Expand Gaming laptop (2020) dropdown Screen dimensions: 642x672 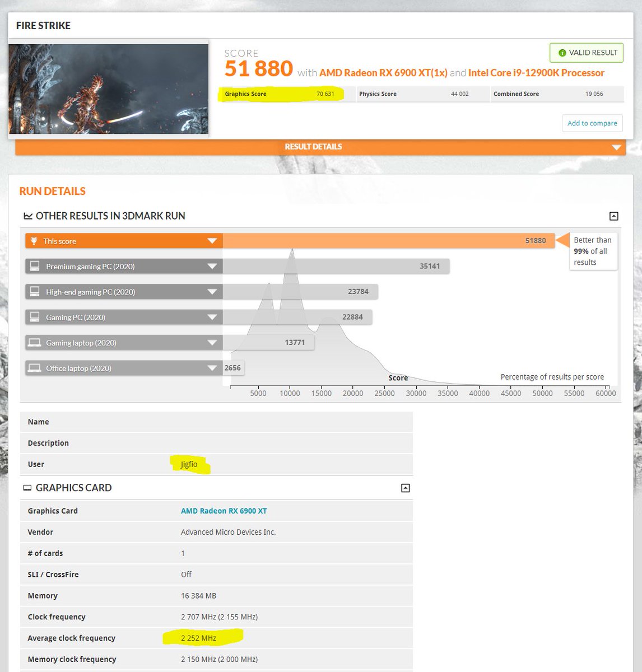point(212,343)
